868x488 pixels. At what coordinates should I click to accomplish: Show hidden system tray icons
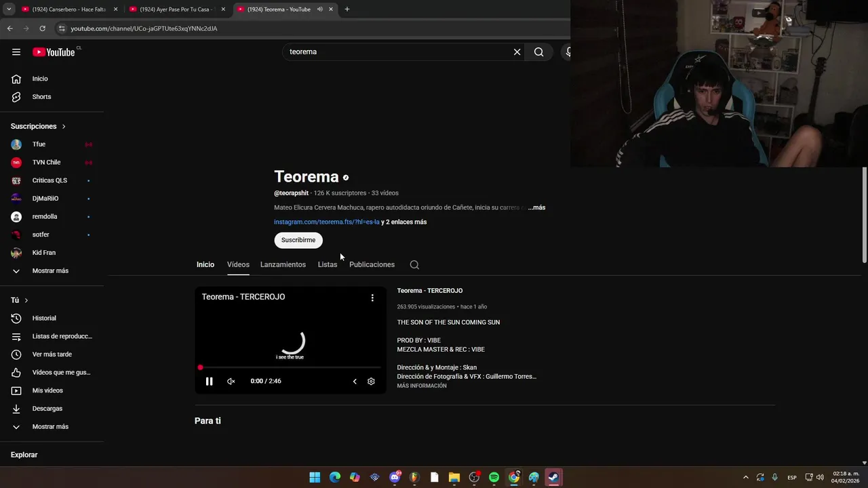pos(746,477)
